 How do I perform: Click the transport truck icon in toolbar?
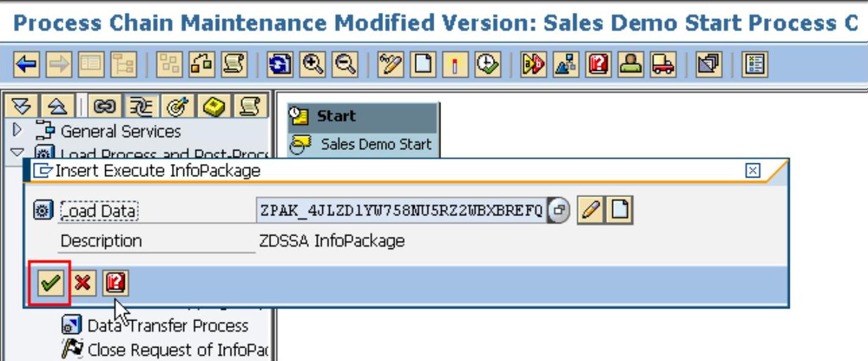click(x=662, y=64)
